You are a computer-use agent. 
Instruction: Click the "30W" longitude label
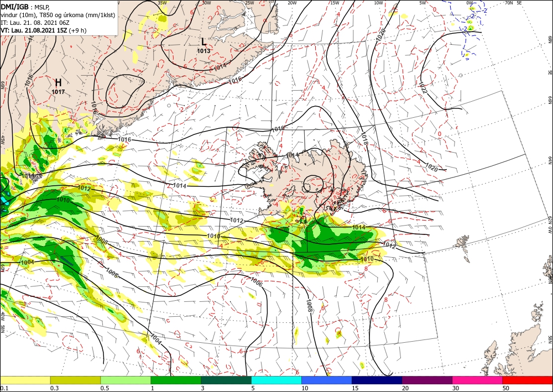click(x=206, y=2)
